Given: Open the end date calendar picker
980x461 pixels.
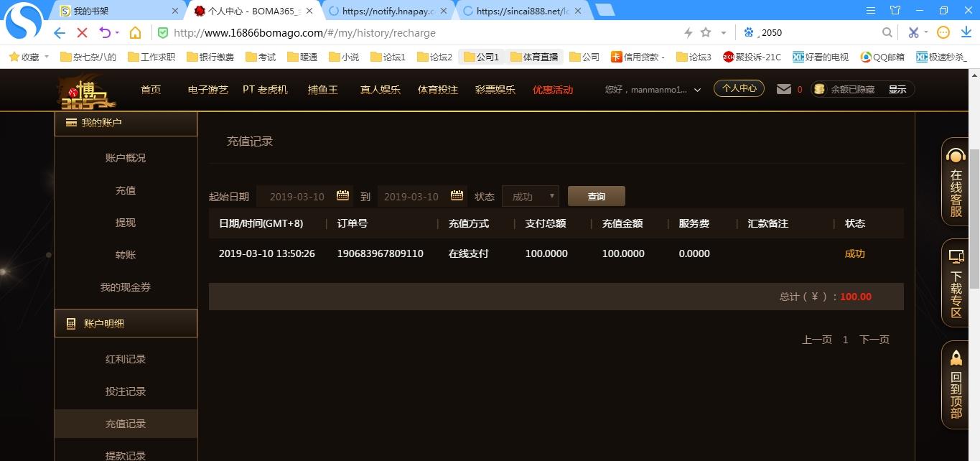Looking at the screenshot, I should point(457,195).
